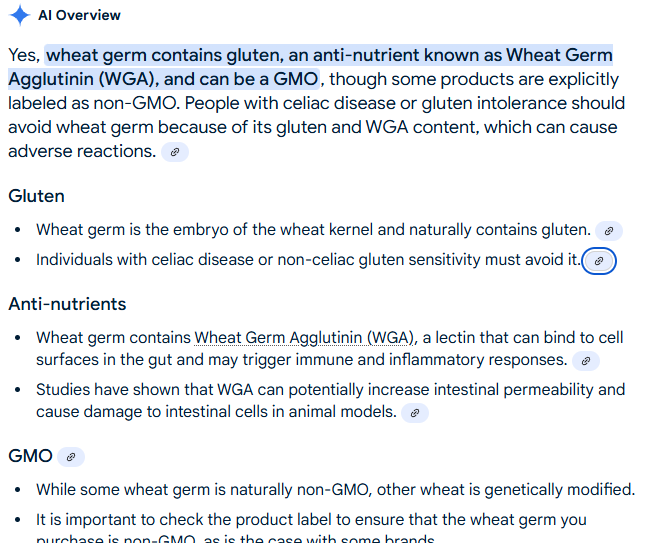Screen dimensions: 662x543
Task: Click the bullet about WGA increasing intestinal permeability
Action: pyautogui.click(x=330, y=390)
